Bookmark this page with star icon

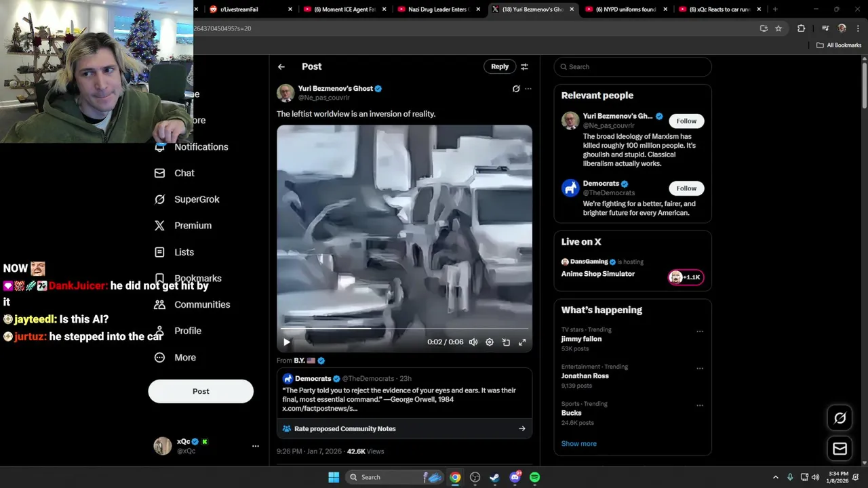pyautogui.click(x=778, y=28)
